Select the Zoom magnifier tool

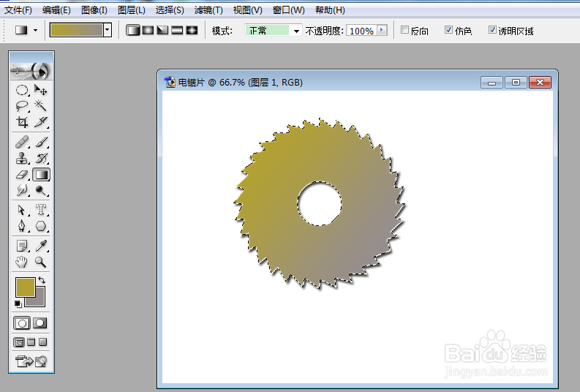pyautogui.click(x=41, y=263)
